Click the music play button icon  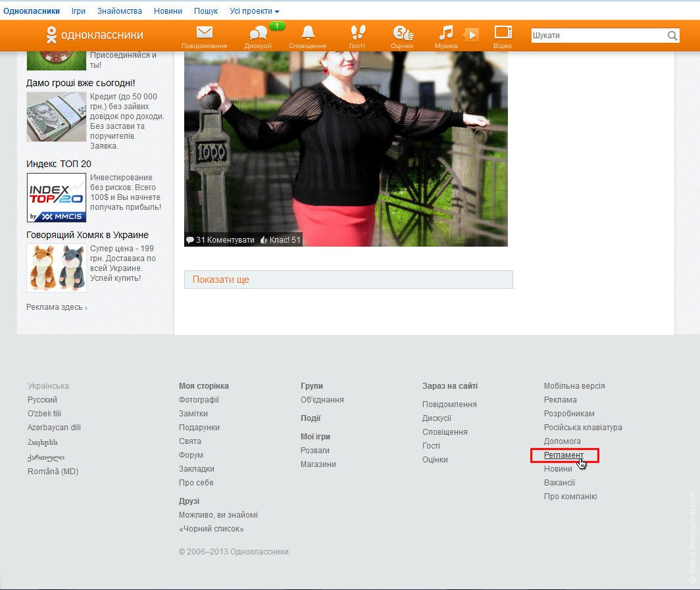click(471, 35)
